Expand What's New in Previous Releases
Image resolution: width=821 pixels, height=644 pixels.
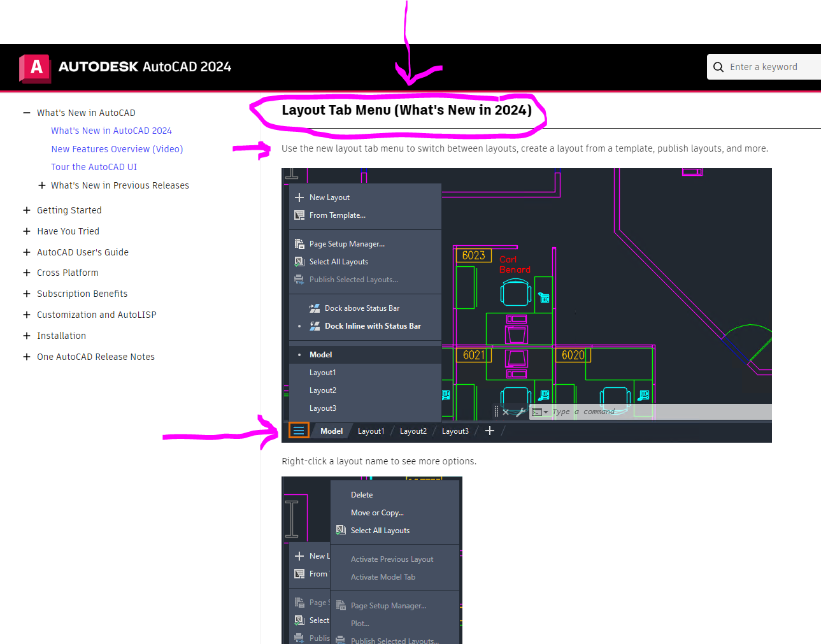[41, 185]
